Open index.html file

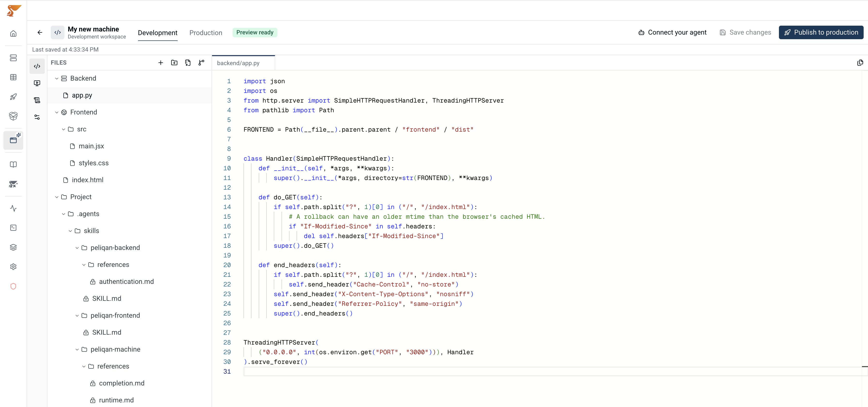click(129, 180)
